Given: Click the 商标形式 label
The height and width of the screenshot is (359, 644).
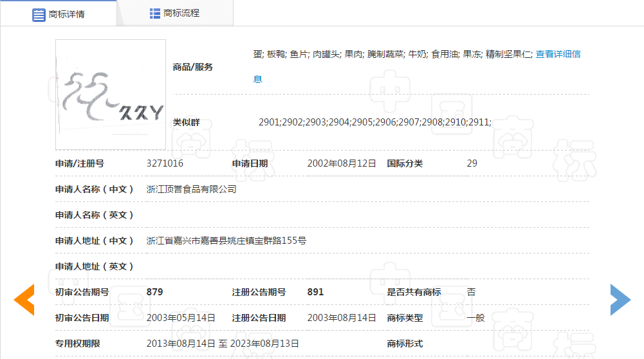Looking at the screenshot, I should click(x=405, y=344).
